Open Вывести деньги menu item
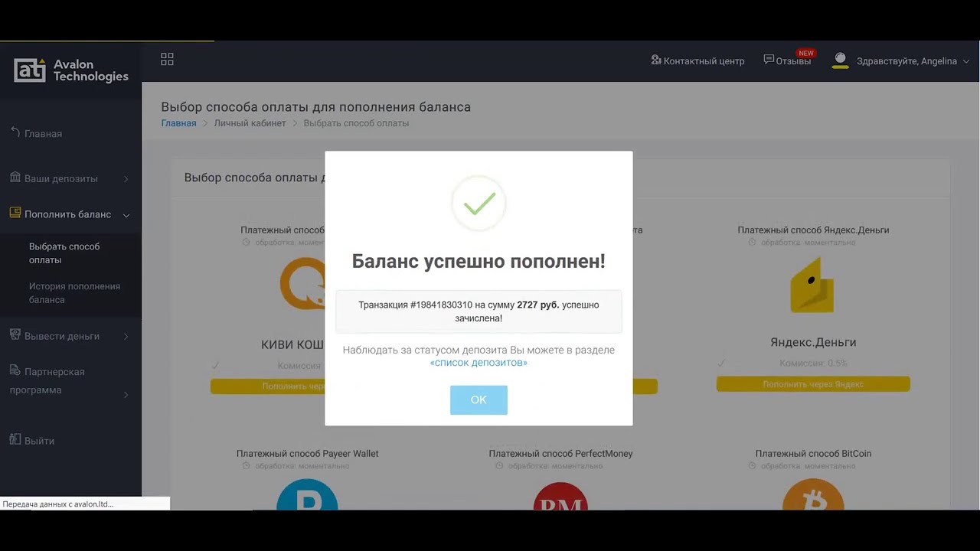The width and height of the screenshot is (980, 551). click(x=62, y=336)
